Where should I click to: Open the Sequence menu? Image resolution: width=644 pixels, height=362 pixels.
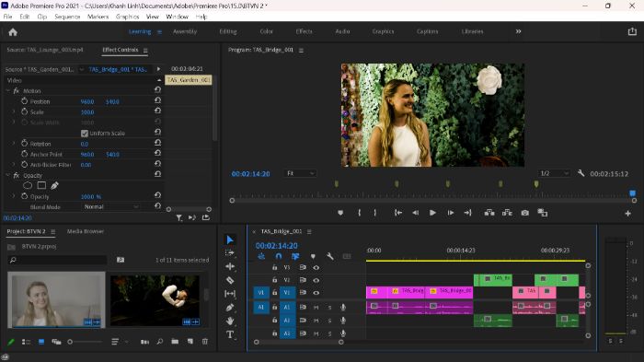(x=67, y=17)
